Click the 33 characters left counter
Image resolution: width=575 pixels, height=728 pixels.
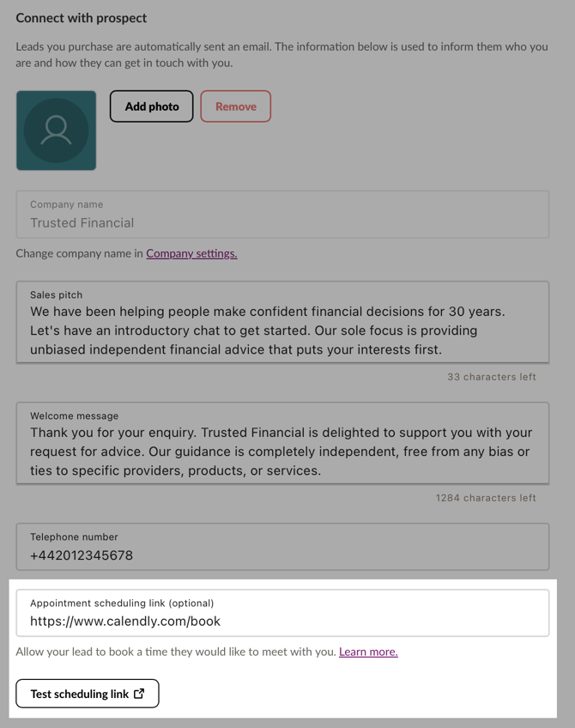492,376
